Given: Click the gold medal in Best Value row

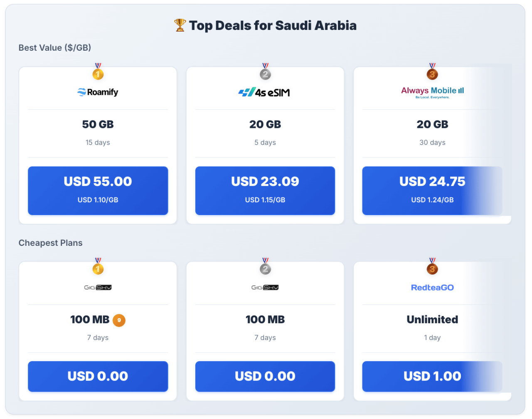Looking at the screenshot, I should point(98,74).
